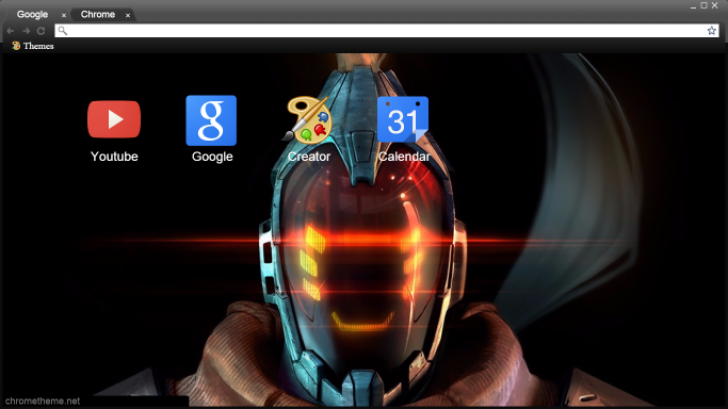Switch to the Google tab
This screenshot has height=409, width=728.
[32, 14]
